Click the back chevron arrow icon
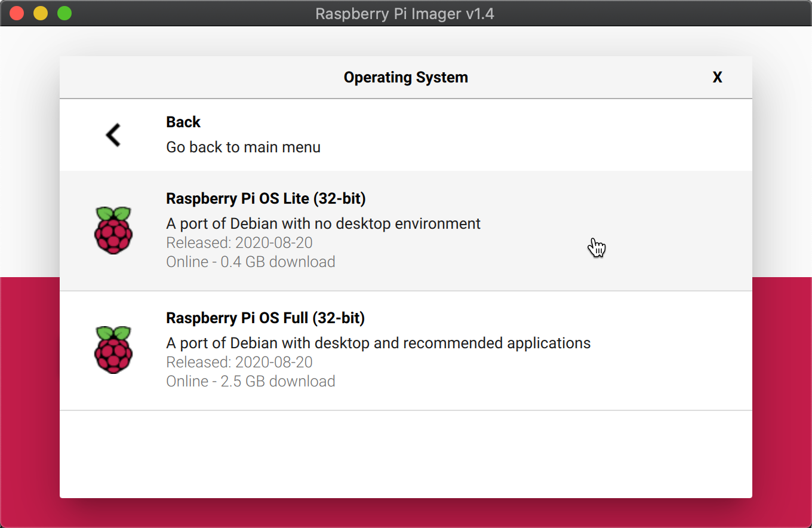 (113, 135)
